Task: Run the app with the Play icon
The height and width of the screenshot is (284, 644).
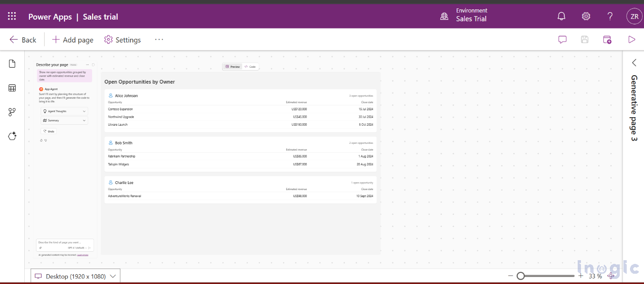Action: click(632, 40)
